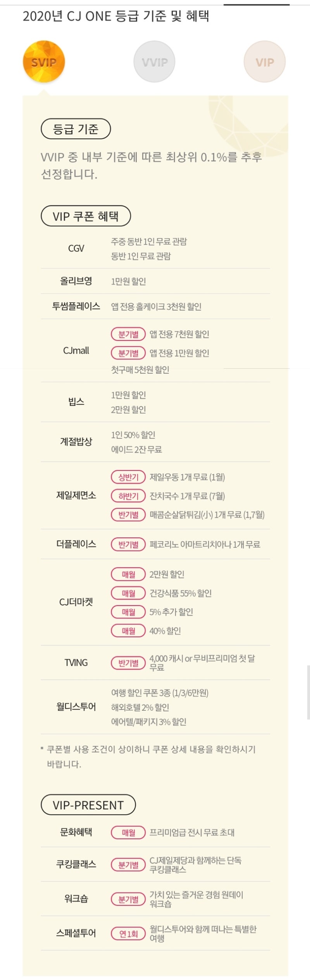Tap 하반기 tag beside 잔치국수 1개 무료

tap(128, 496)
